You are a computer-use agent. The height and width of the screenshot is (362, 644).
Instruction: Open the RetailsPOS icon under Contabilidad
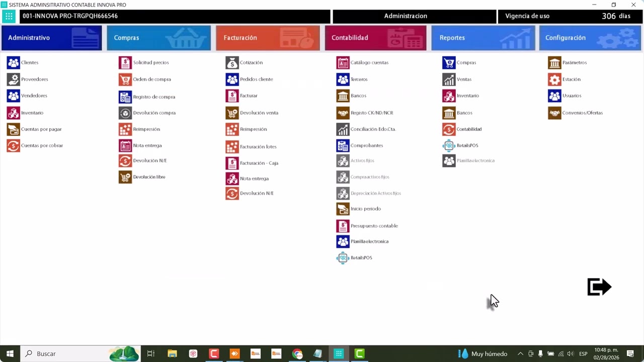click(343, 258)
